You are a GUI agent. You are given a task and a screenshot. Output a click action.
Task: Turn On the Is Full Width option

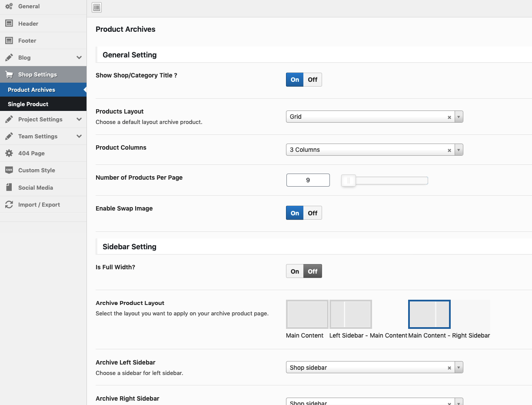pyautogui.click(x=295, y=271)
